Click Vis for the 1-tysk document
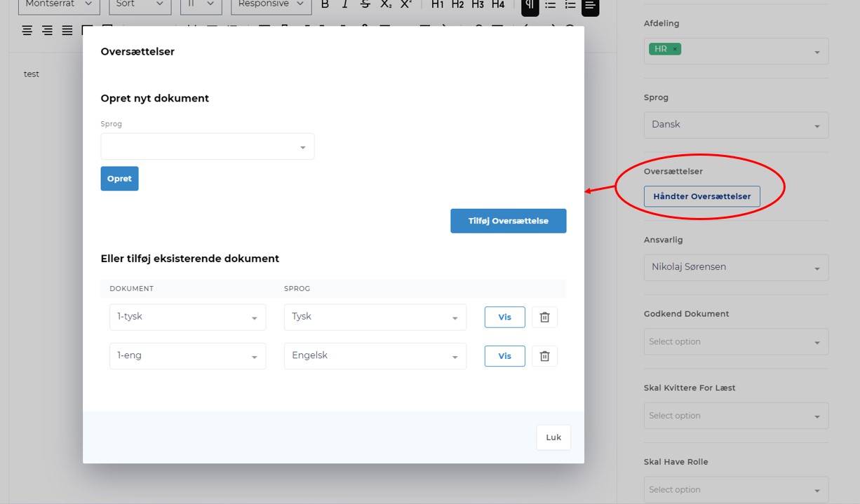The width and height of the screenshot is (860, 504). point(504,317)
